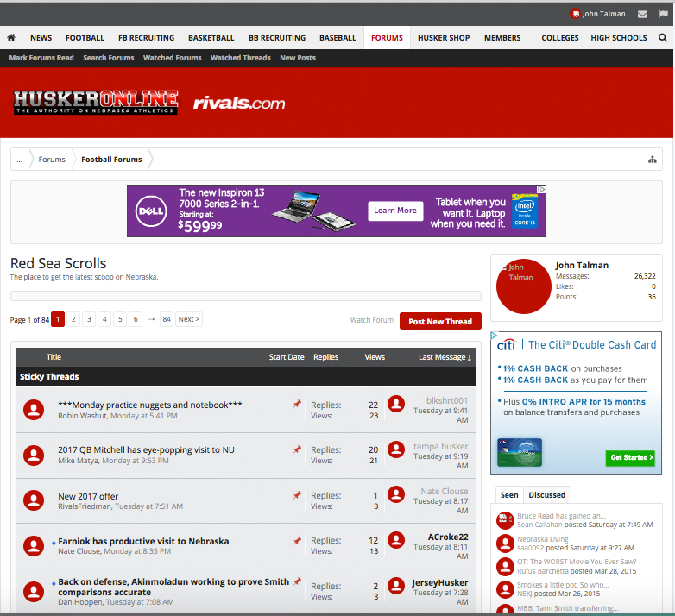Click Mark Forums Read link
Screen dimensions: 675x616
(41, 58)
